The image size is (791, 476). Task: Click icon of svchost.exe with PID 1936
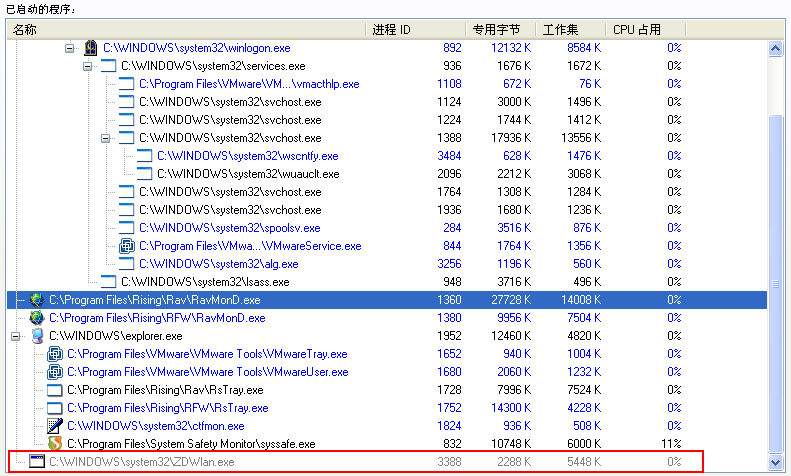127,210
